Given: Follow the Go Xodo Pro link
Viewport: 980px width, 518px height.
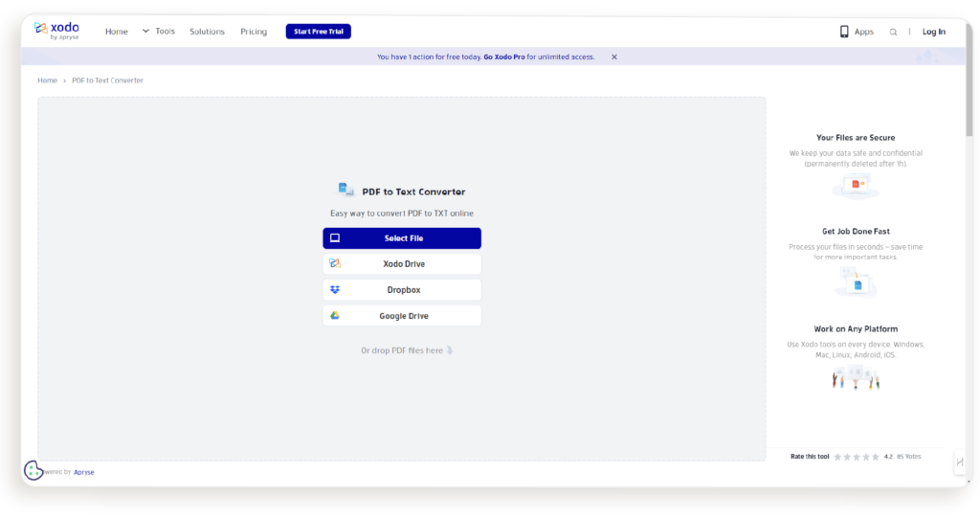Looking at the screenshot, I should [504, 56].
